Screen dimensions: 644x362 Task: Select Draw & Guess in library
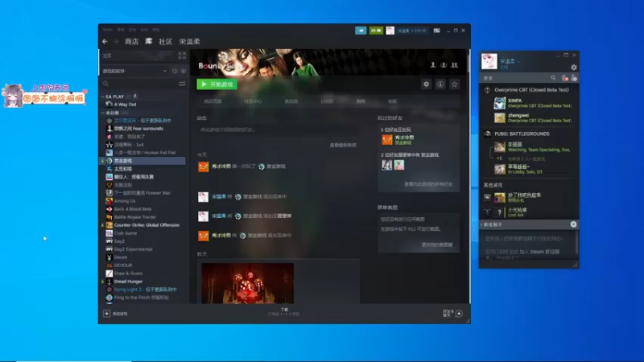[128, 274]
